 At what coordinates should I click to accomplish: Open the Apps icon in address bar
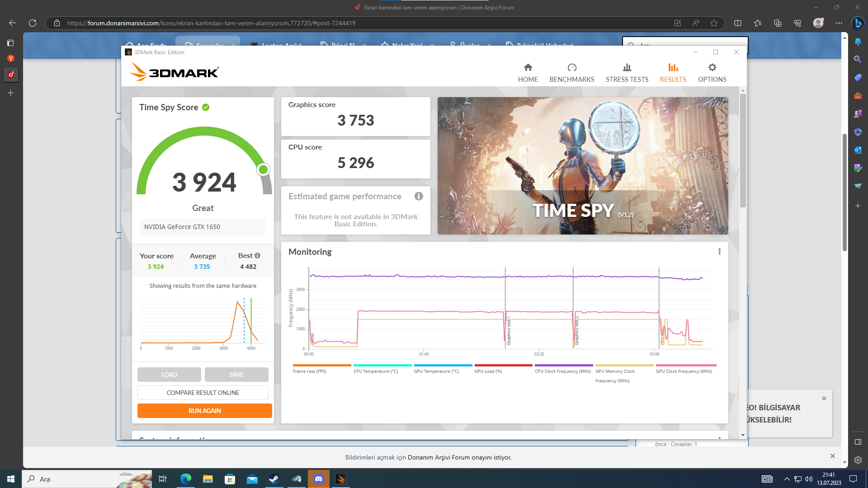tap(677, 23)
